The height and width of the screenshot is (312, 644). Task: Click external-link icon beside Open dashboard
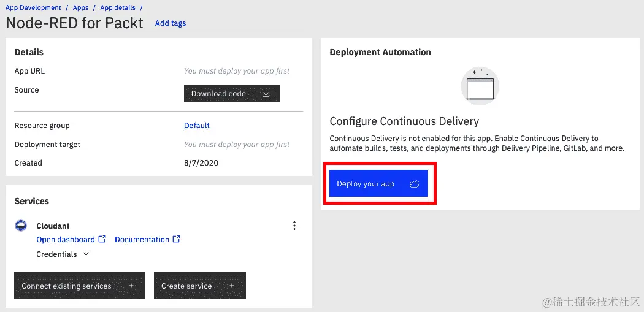click(x=102, y=239)
